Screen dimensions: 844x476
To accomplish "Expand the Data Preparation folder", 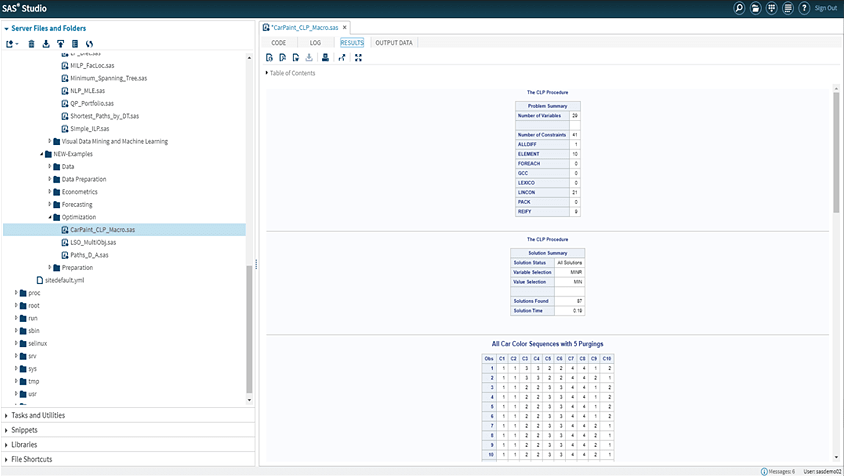I will [x=50, y=179].
